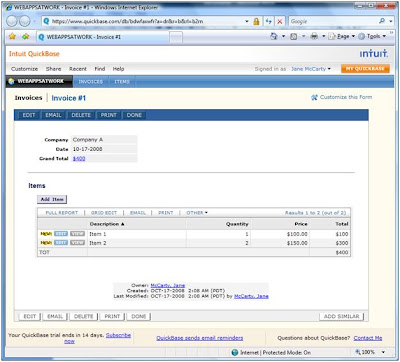Click the browser Back arrow button
Viewport: 400px width, 362px height.
click(x=12, y=21)
